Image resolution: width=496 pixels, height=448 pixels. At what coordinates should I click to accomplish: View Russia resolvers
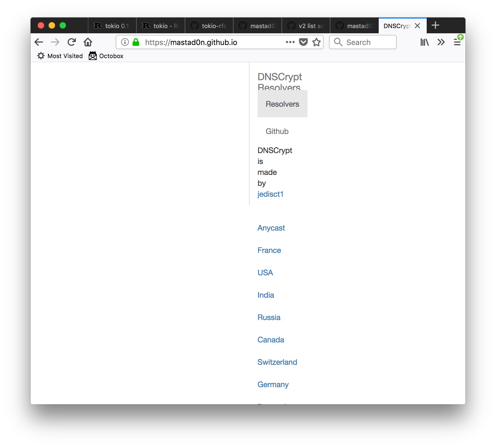[x=269, y=317]
